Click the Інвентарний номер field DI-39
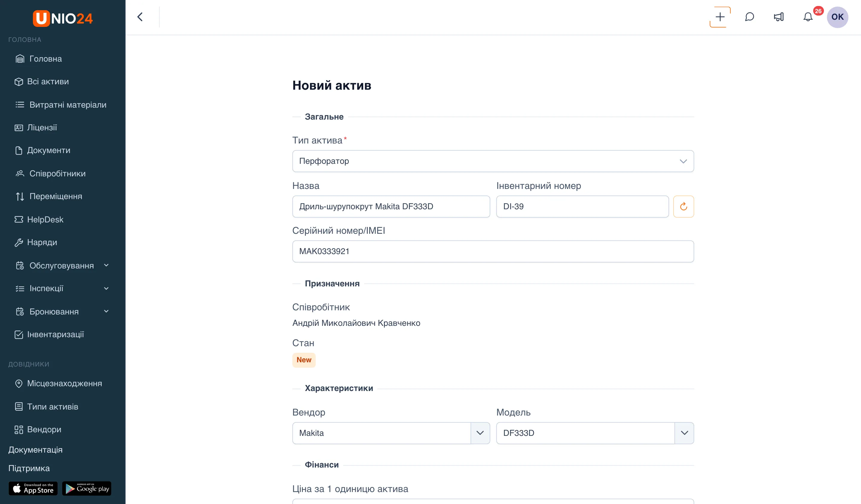The image size is (861, 504). (582, 206)
